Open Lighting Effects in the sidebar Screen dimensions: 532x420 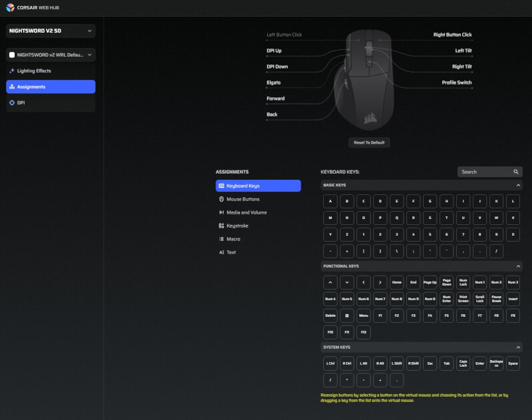click(x=51, y=71)
